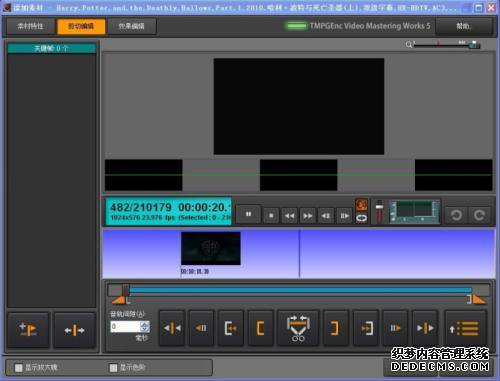
Task: Click the timeline frame thumbnail
Action: pos(211,248)
